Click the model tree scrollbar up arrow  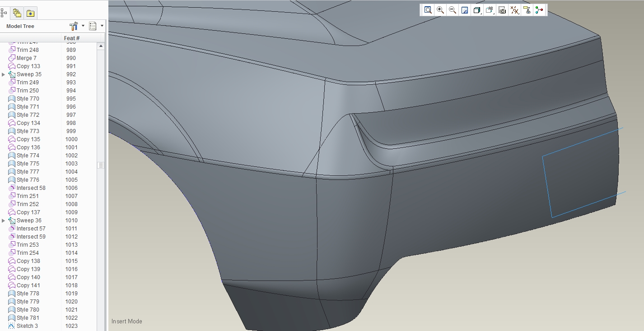(x=101, y=46)
